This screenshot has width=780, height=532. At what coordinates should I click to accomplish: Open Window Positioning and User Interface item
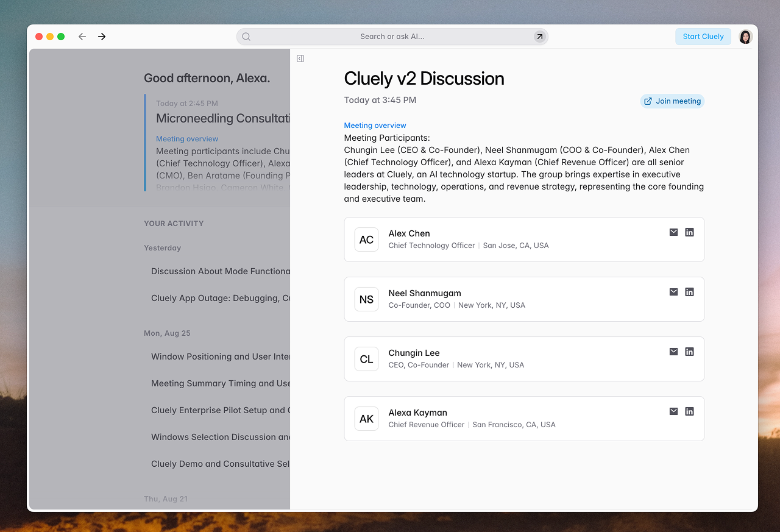221,356
